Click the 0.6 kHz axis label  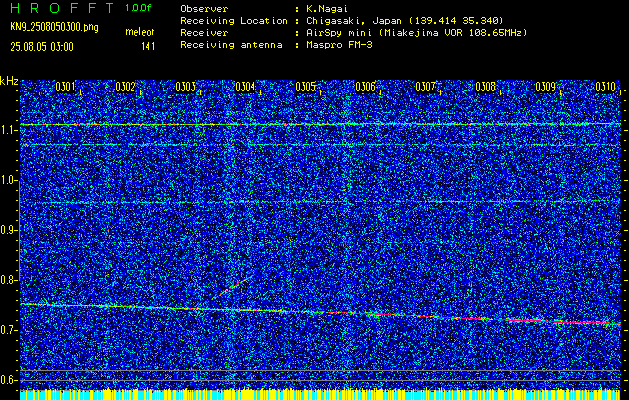(x=7, y=380)
